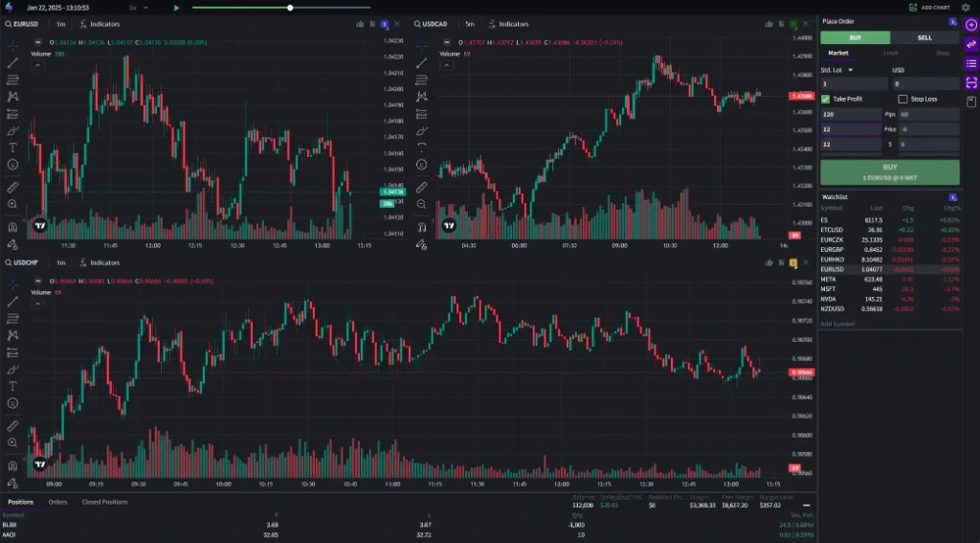The height and width of the screenshot is (543, 980).
Task: Open playback speed dropdown 5x
Action: click(138, 8)
